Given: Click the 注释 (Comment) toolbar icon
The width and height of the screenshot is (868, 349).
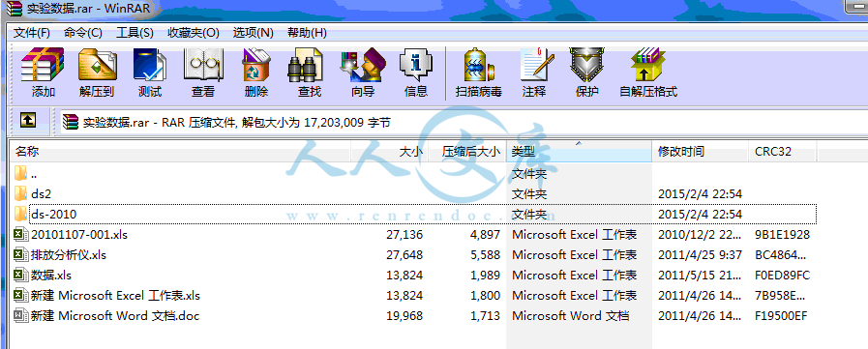Looking at the screenshot, I should coord(536,65).
